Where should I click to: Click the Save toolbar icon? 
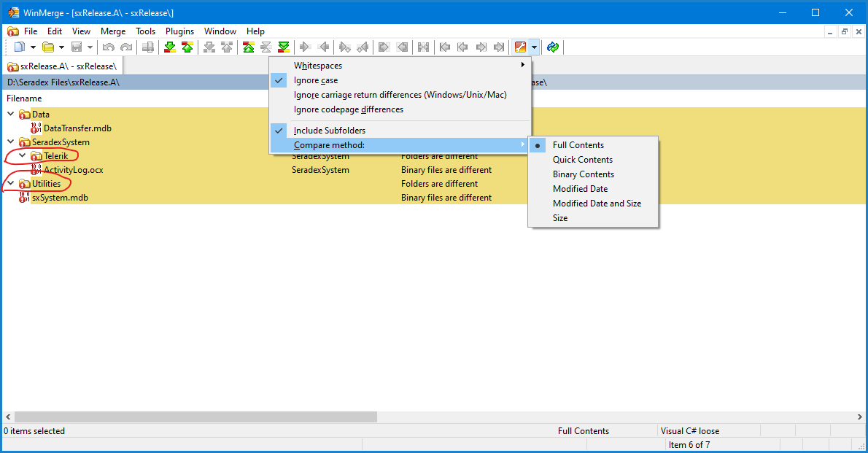(x=77, y=47)
